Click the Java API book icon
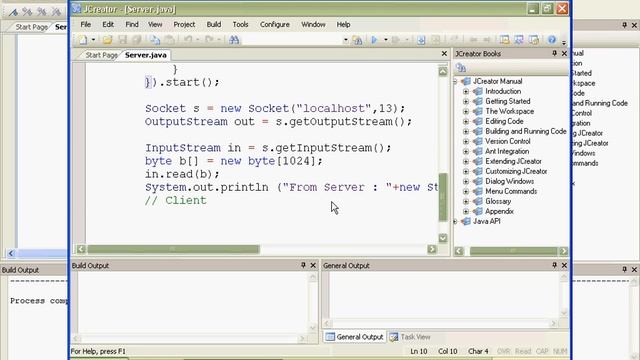 click(x=466, y=221)
